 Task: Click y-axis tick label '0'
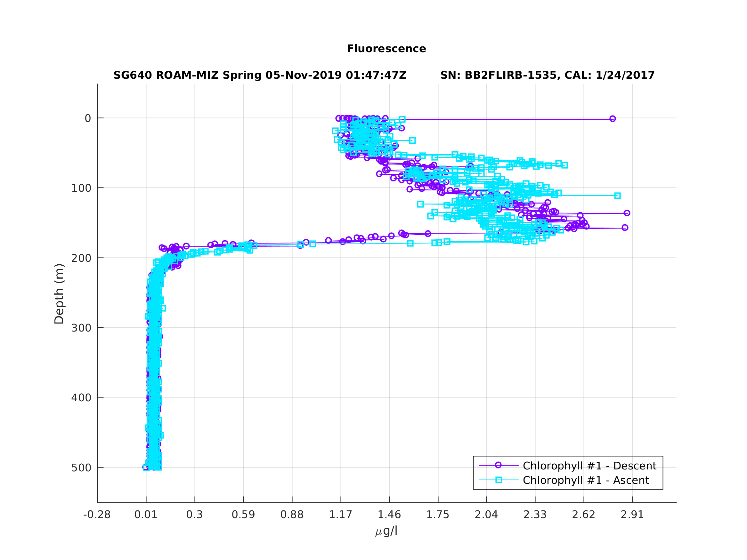(88, 118)
